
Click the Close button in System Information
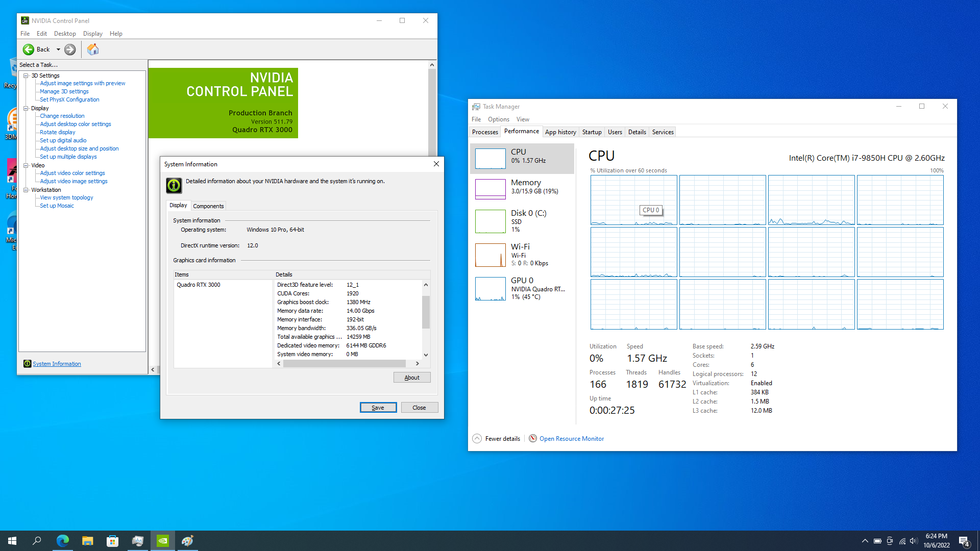click(419, 408)
